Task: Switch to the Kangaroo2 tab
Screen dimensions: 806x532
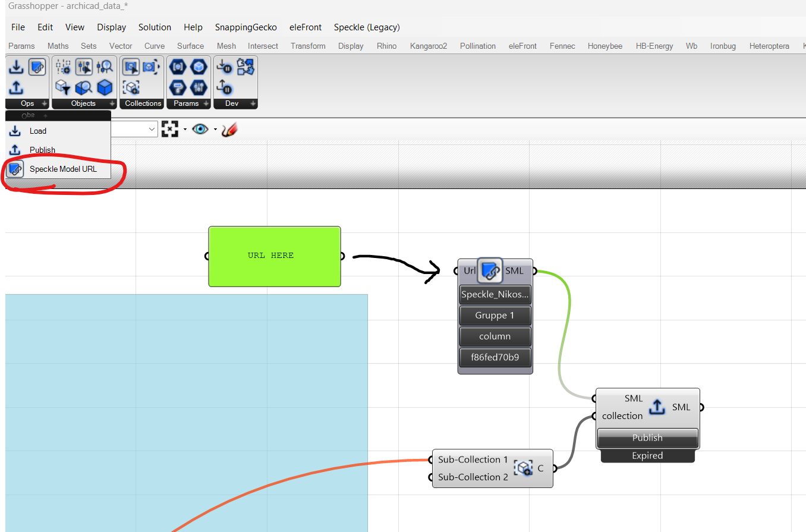Action: click(x=429, y=46)
